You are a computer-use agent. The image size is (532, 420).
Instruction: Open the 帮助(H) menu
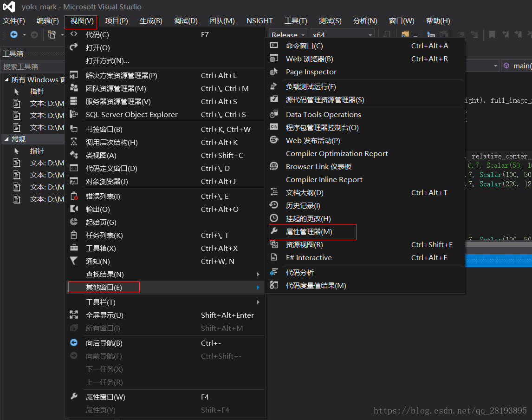pos(438,21)
